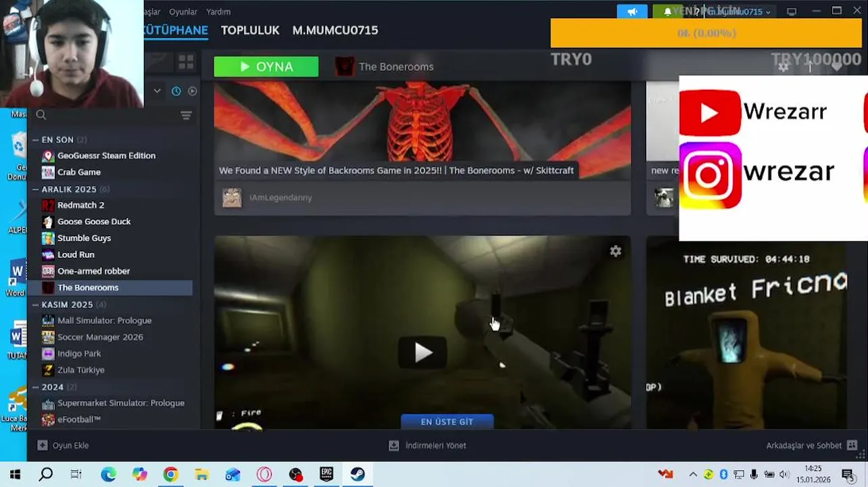Toggle the ready-to-play filter icon
The width and height of the screenshot is (868, 487).
point(193,91)
